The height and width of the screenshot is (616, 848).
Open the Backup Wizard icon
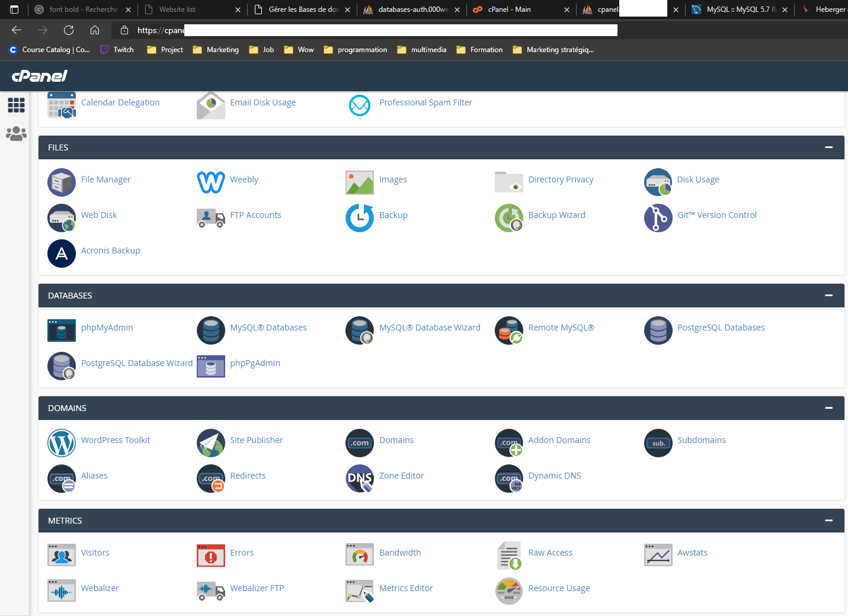pyautogui.click(x=509, y=218)
